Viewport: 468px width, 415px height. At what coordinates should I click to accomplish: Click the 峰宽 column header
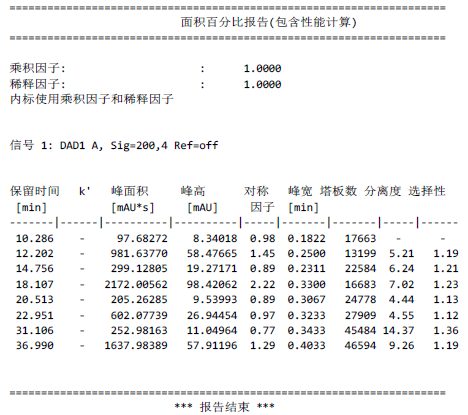pos(300,191)
